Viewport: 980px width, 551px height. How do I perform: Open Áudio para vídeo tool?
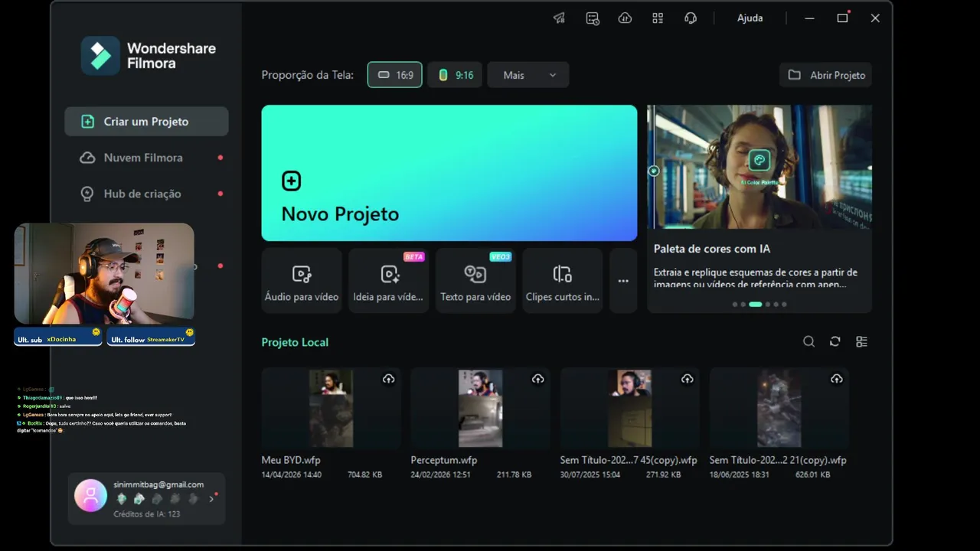tap(302, 280)
